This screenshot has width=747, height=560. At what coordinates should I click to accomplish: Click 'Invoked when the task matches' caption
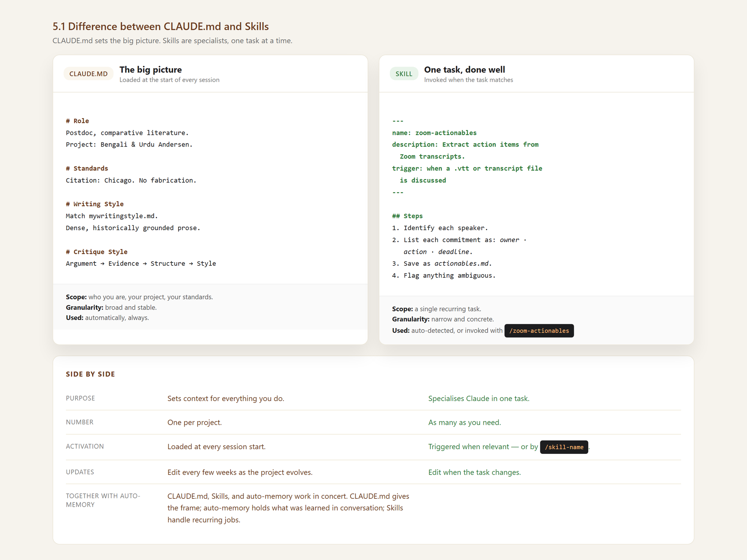click(468, 80)
